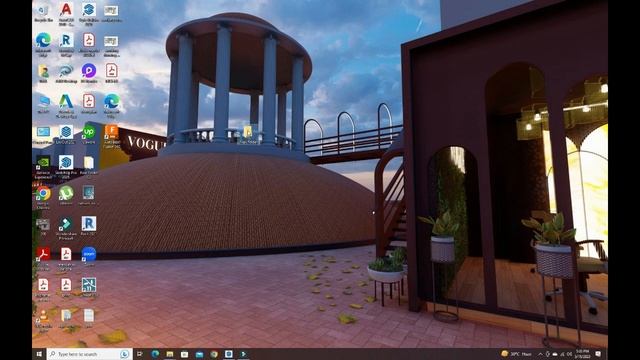
Task: Open File Explorer from the taskbar
Action: [x=170, y=354]
